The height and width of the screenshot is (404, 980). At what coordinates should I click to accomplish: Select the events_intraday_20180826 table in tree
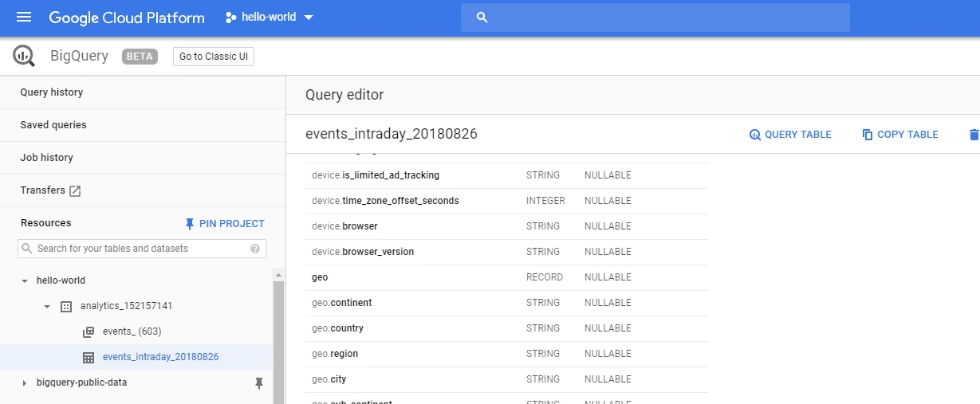point(160,357)
